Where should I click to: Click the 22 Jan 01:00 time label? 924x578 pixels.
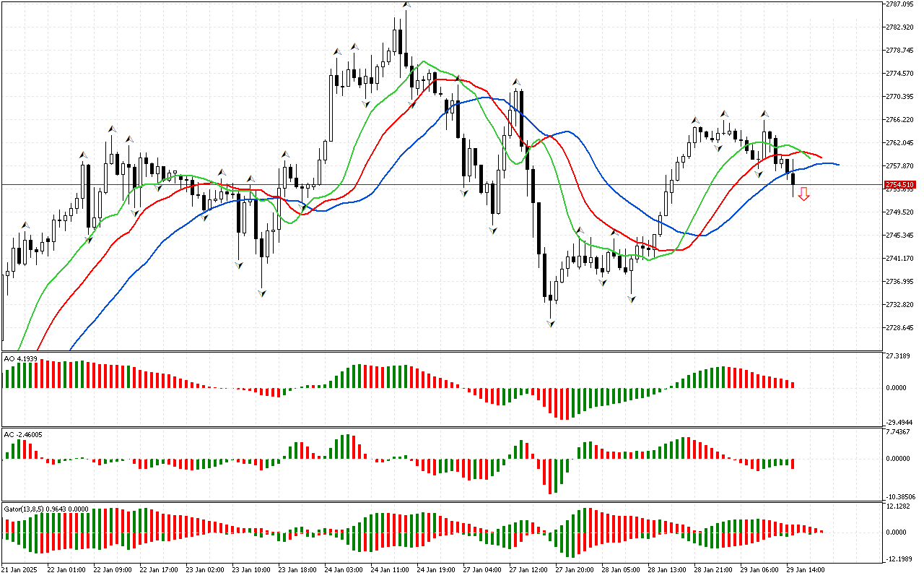point(66,569)
